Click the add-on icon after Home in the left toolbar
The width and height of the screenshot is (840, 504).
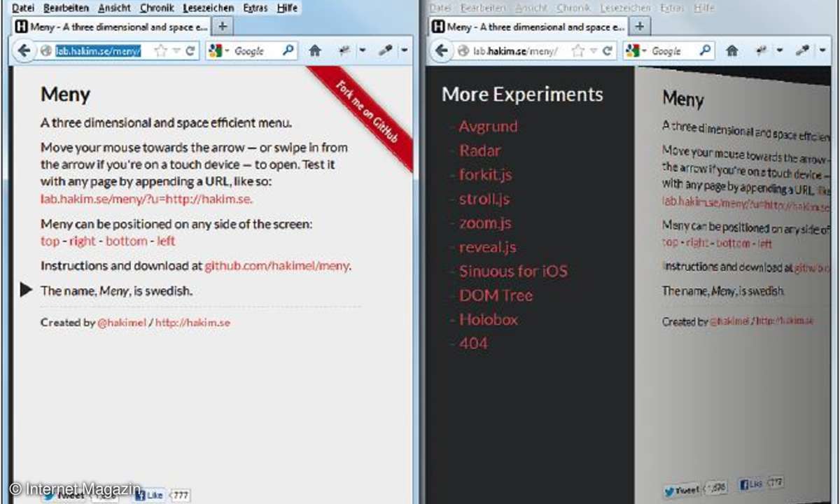(344, 50)
